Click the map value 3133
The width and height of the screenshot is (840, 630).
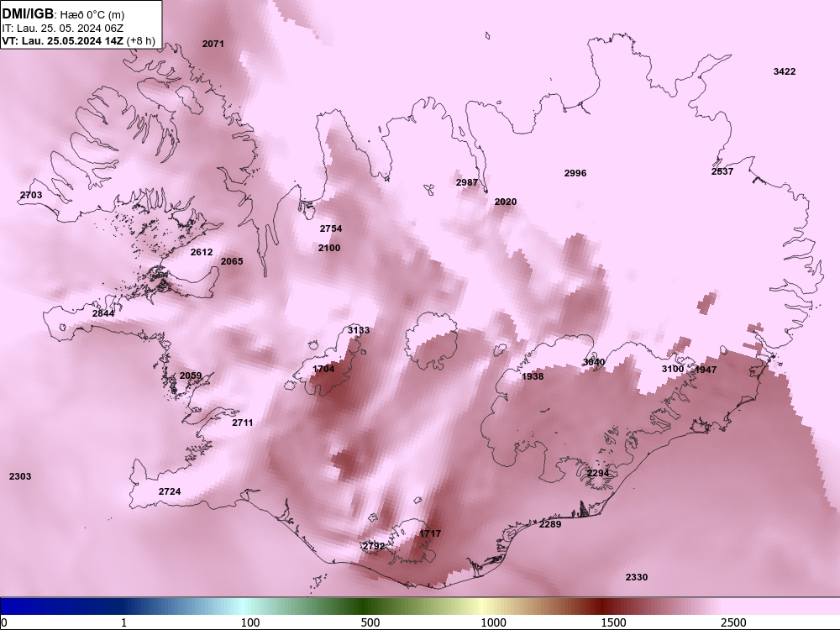(x=359, y=330)
